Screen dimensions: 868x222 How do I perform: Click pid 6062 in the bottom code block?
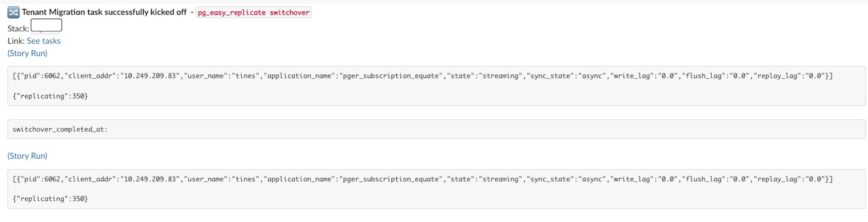tap(39, 179)
